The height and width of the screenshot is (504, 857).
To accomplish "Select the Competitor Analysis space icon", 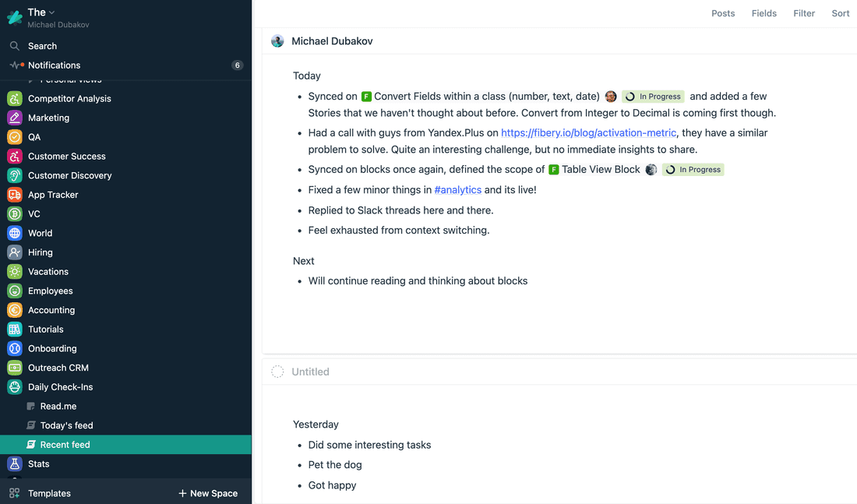I will pos(14,98).
